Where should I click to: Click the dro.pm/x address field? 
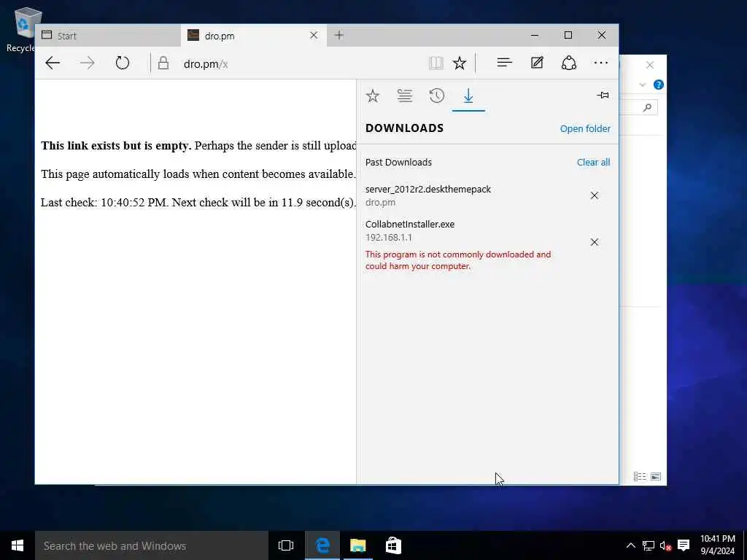tap(300, 63)
